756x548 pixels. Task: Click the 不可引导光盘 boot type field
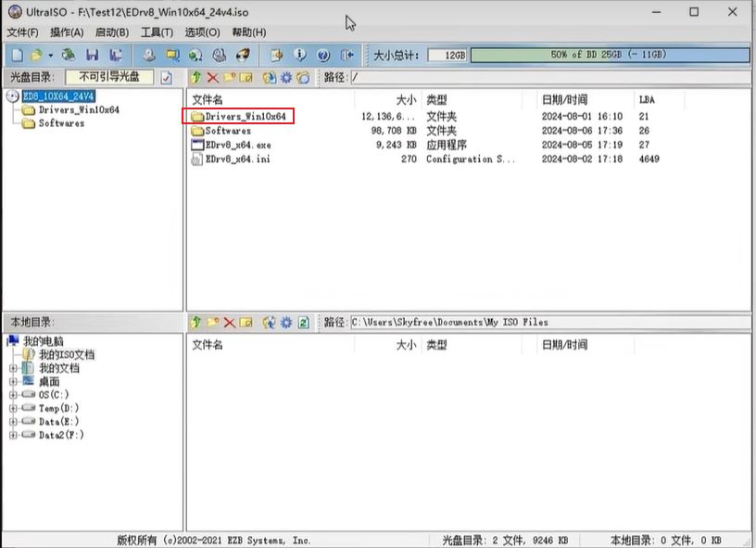pyautogui.click(x=109, y=77)
